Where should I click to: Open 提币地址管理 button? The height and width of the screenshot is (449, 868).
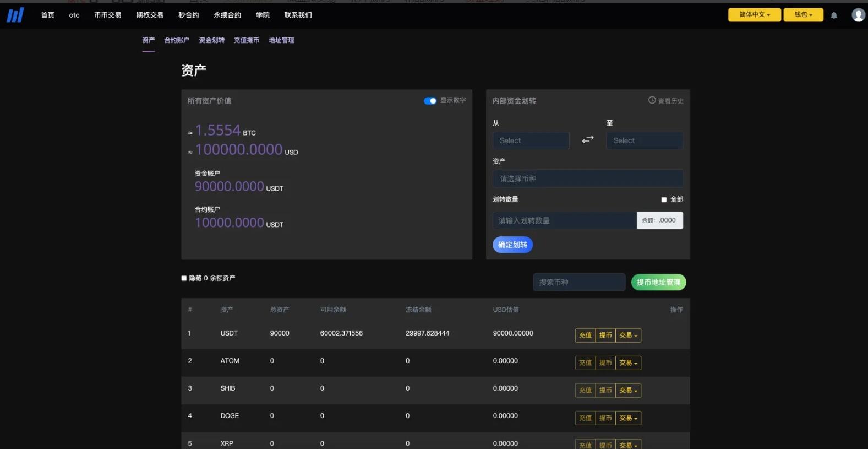click(658, 282)
